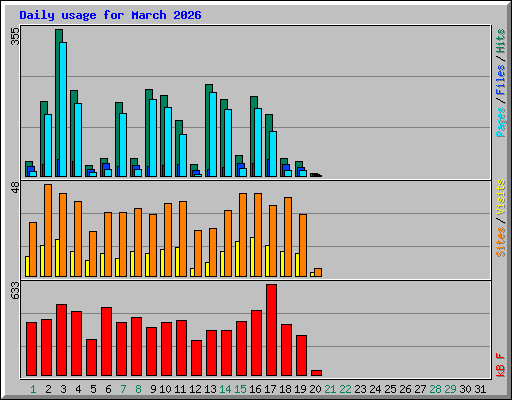Click green day 14 axis label
Screen dimensions: 512x400
click(x=225, y=389)
